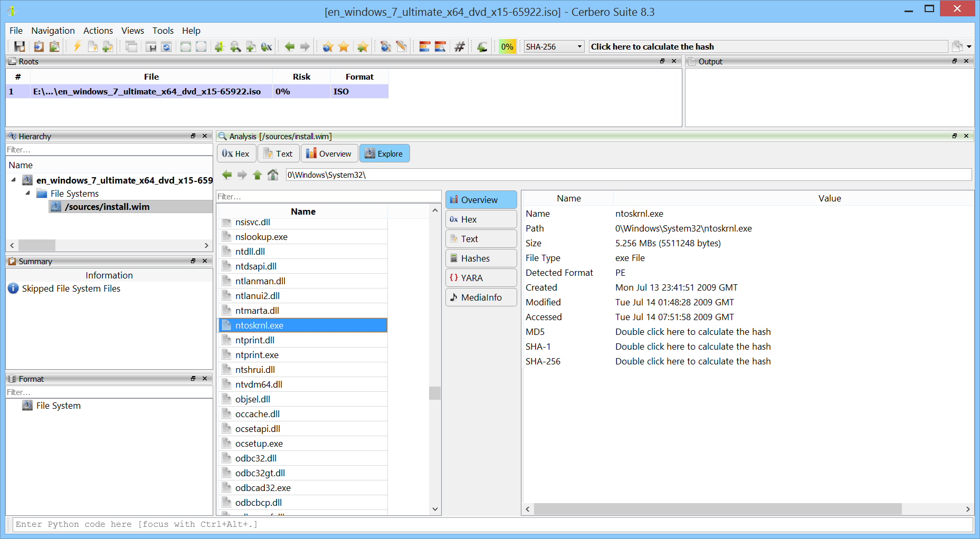Select odbc32.dll in file list
The width and height of the screenshot is (980, 539).
[303, 458]
